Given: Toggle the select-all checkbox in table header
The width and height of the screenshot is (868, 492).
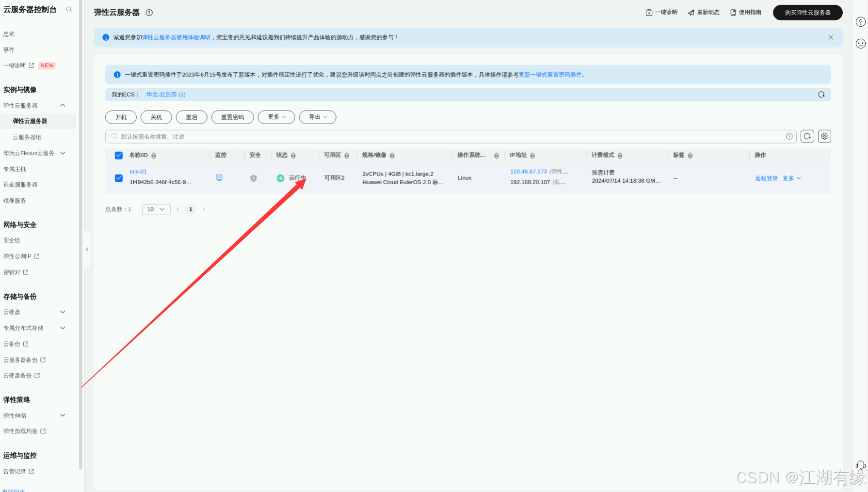Looking at the screenshot, I should pyautogui.click(x=119, y=156).
